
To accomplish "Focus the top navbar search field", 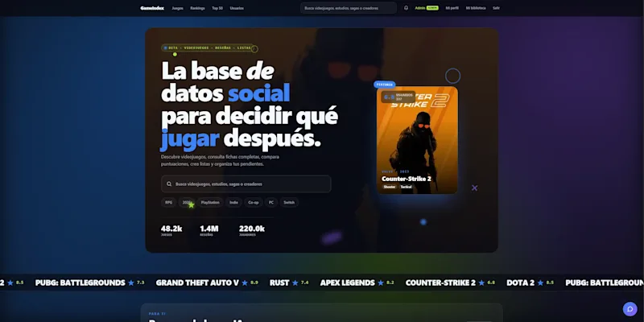I will pyautogui.click(x=349, y=8).
